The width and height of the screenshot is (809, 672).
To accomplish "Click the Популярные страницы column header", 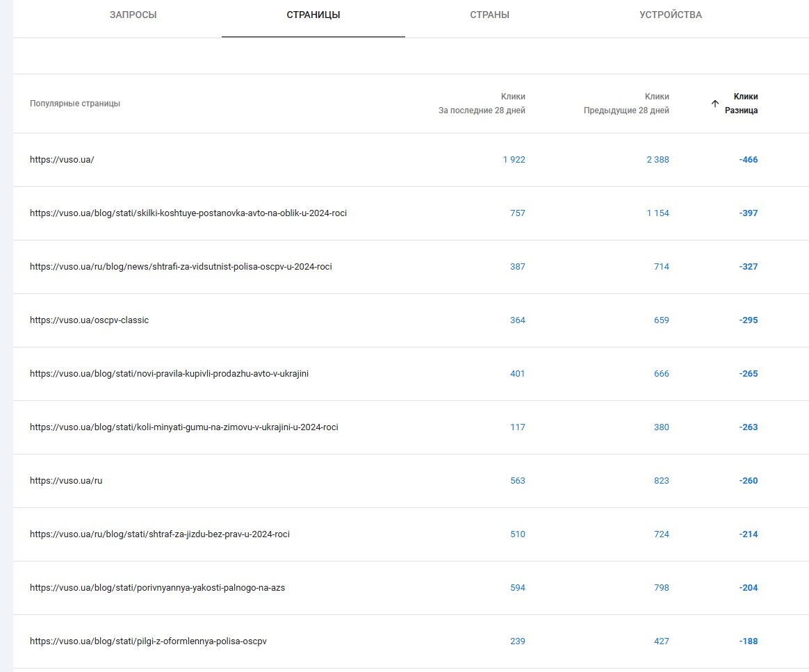I will click(75, 104).
